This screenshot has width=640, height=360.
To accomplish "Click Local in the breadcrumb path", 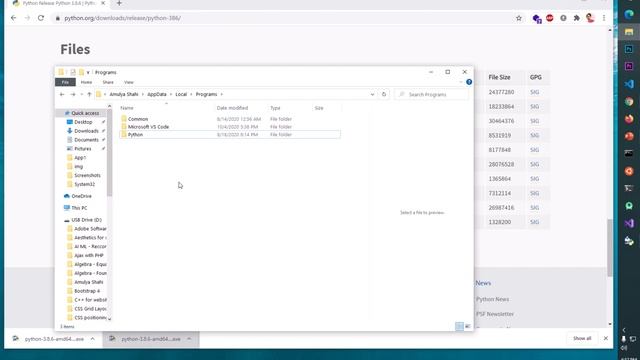I will click(181, 94).
